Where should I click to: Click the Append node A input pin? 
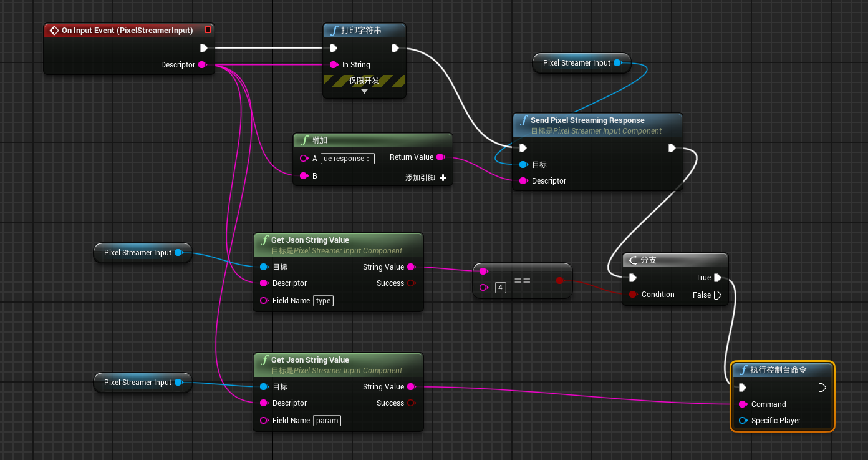[x=304, y=159]
